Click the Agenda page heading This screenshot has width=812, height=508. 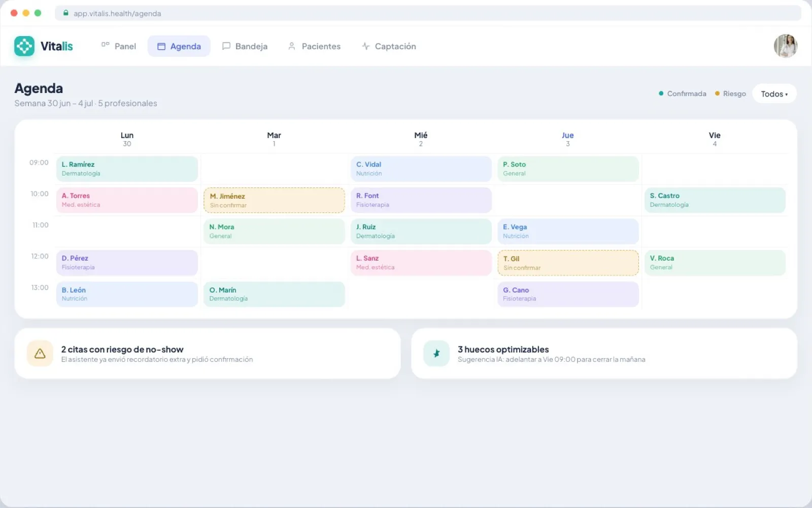[39, 88]
